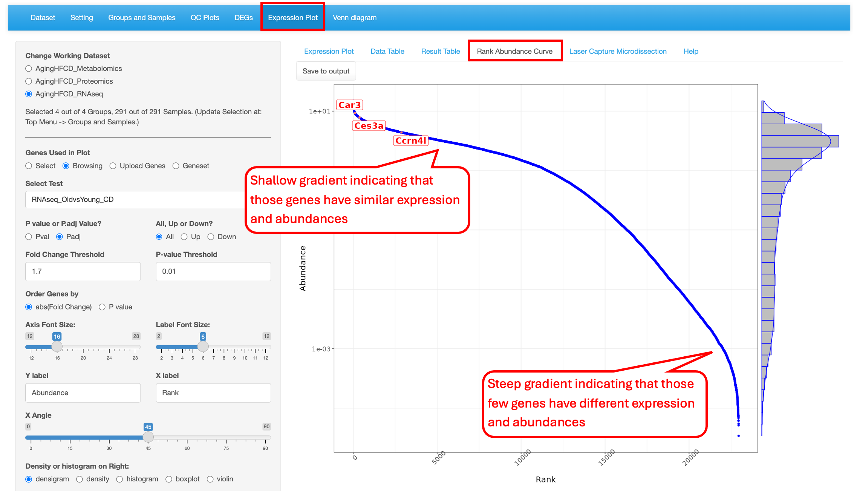Image resolution: width=854 pixels, height=504 pixels.
Task: Click the tallest histogram bar on right
Action: click(x=800, y=141)
